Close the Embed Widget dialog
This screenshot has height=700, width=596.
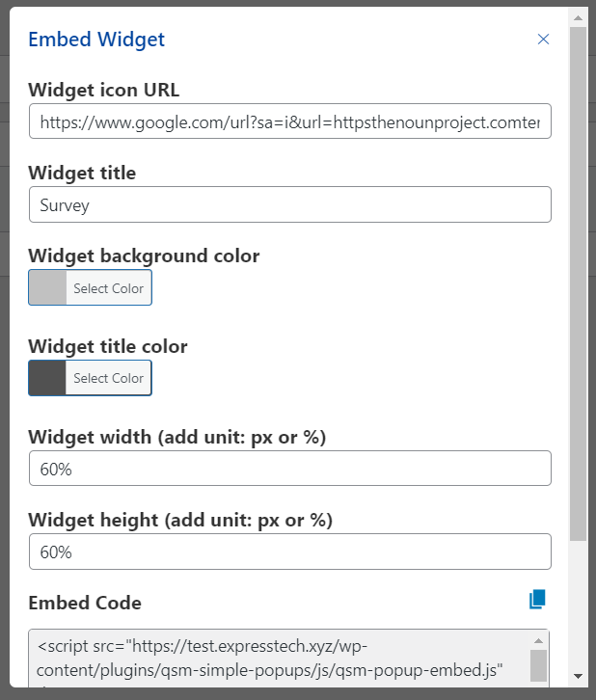coord(543,40)
